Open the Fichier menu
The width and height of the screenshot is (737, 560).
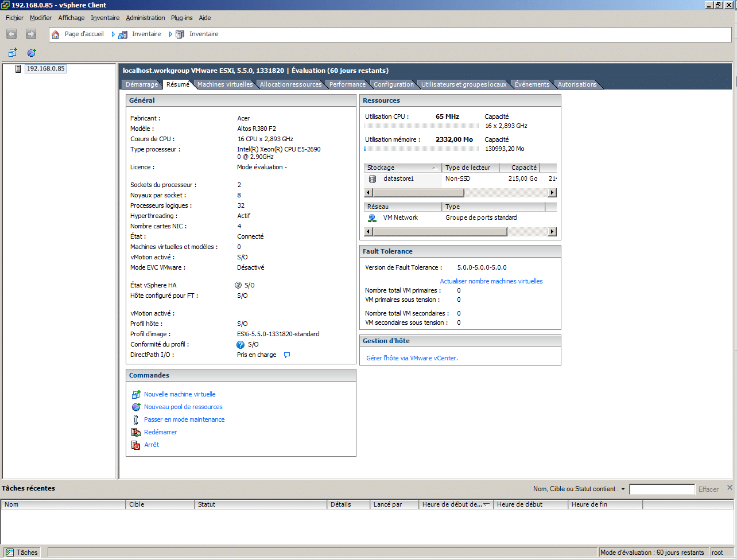click(15, 18)
